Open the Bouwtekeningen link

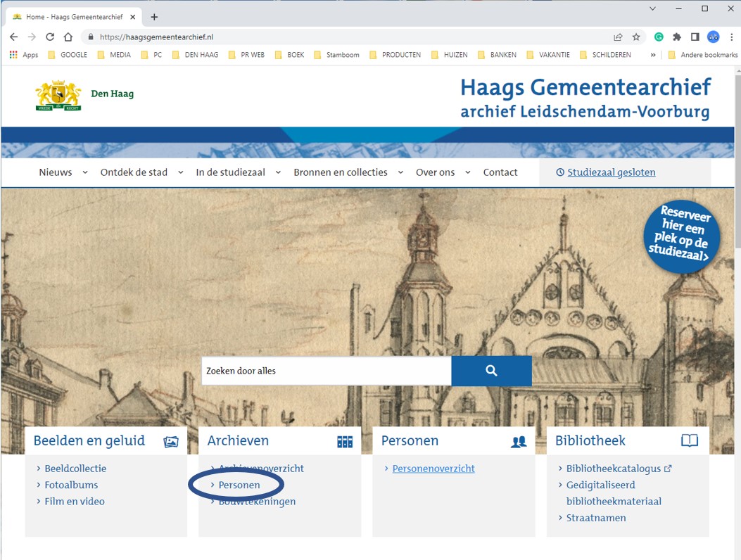click(257, 502)
